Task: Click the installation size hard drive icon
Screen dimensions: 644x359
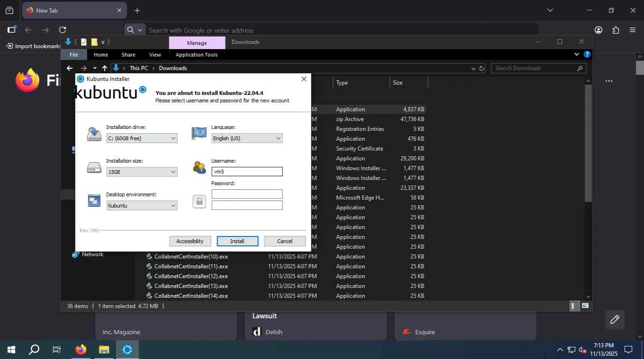Action: [x=94, y=167]
